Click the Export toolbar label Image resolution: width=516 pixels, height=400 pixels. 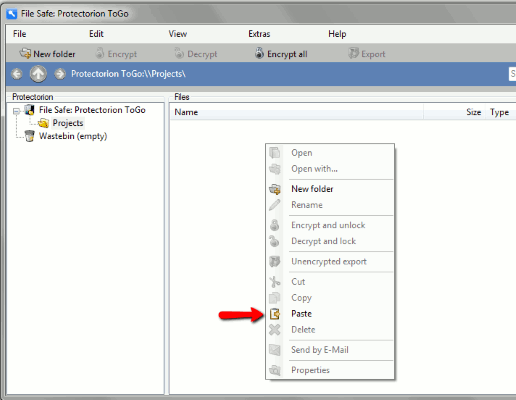[x=373, y=54]
